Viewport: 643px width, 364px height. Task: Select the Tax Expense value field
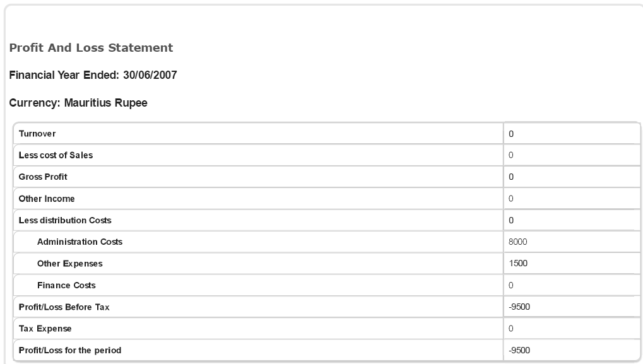click(x=572, y=329)
